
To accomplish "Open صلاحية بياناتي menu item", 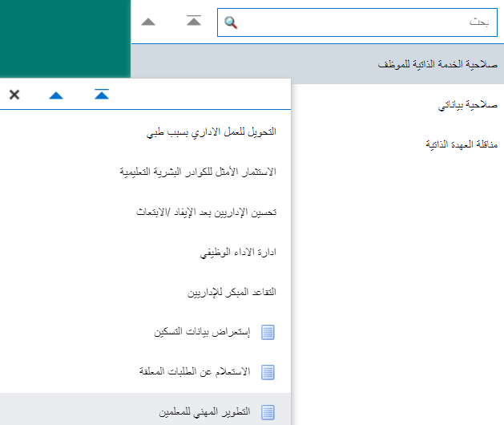I will [468, 104].
